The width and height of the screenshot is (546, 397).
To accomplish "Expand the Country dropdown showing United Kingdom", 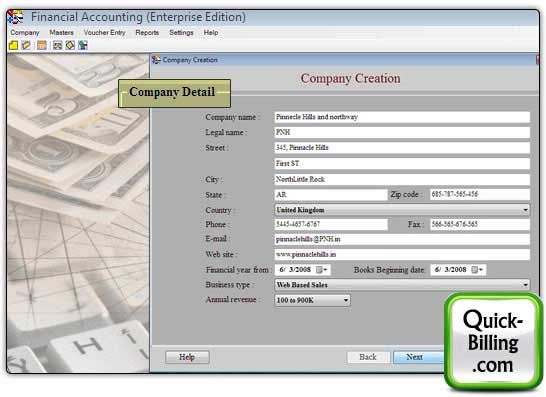I will coord(402,210).
